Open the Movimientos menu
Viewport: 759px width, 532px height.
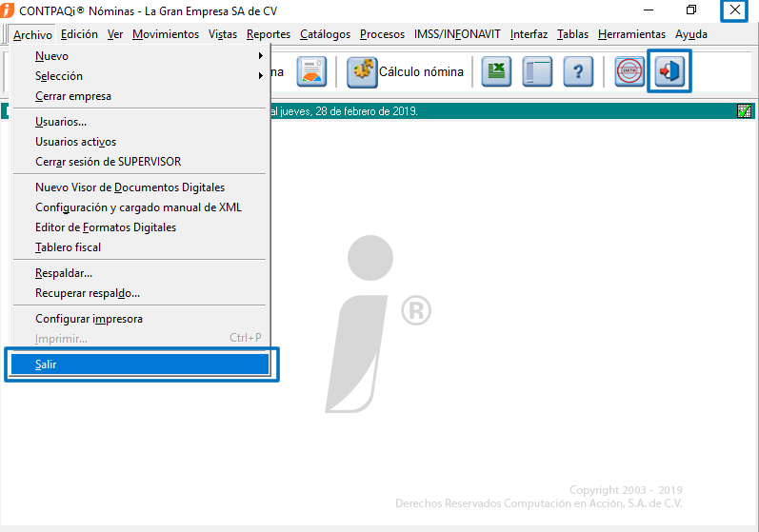(166, 34)
